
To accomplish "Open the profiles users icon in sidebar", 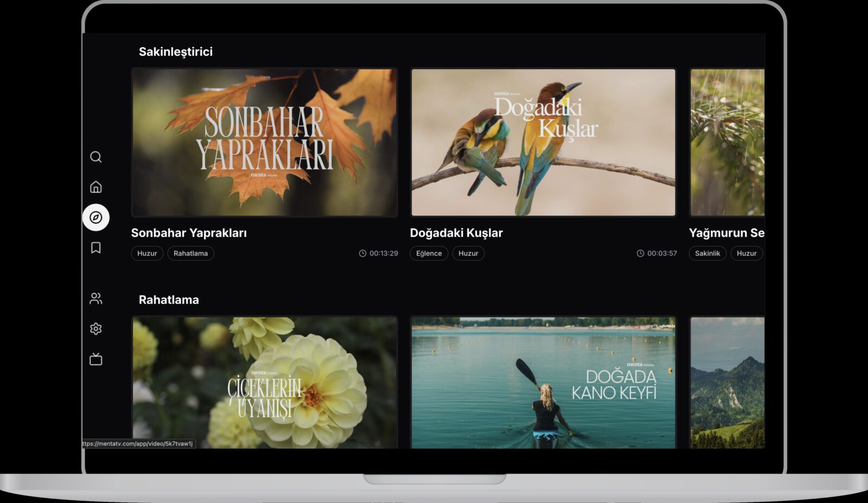I will pos(96,298).
